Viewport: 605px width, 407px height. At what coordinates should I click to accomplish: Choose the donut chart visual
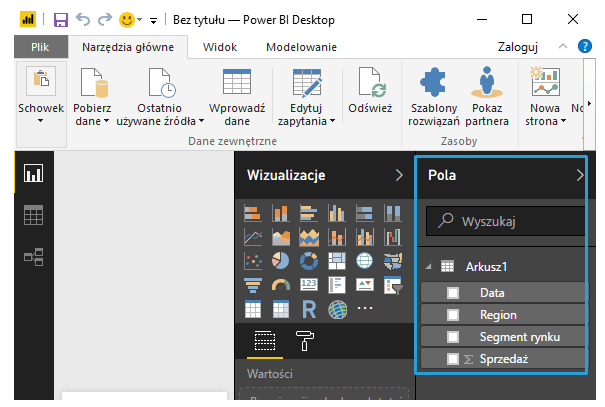point(309,261)
